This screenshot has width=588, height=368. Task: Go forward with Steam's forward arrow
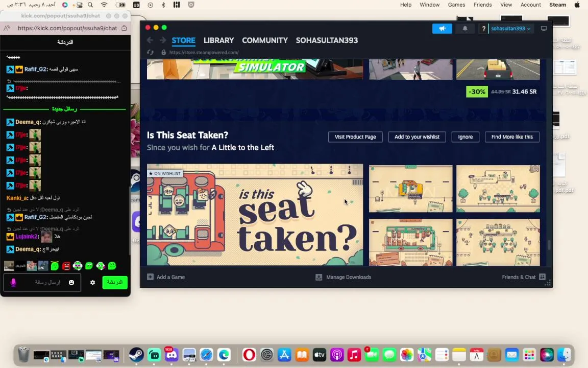coord(162,40)
